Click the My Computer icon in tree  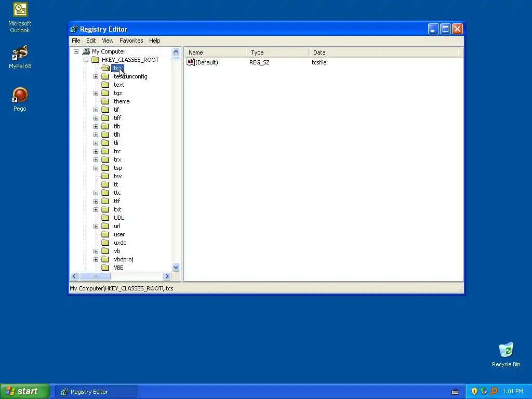coord(86,51)
